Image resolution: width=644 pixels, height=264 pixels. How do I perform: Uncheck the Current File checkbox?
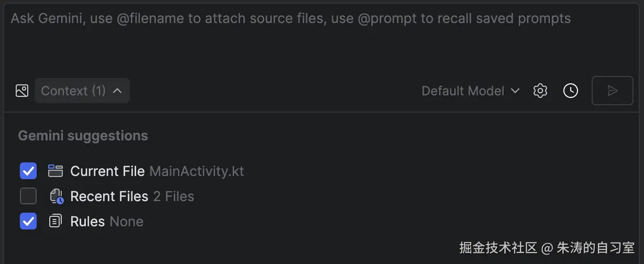(x=28, y=171)
